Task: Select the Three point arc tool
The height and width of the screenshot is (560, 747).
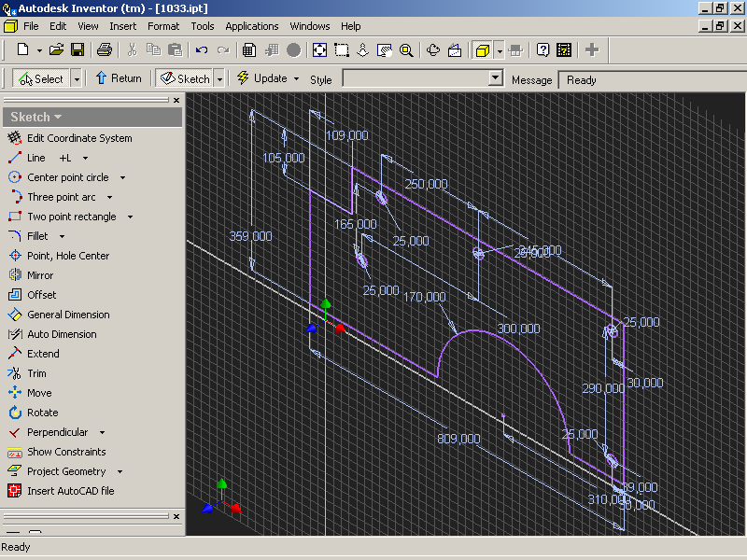Action: tap(52, 197)
